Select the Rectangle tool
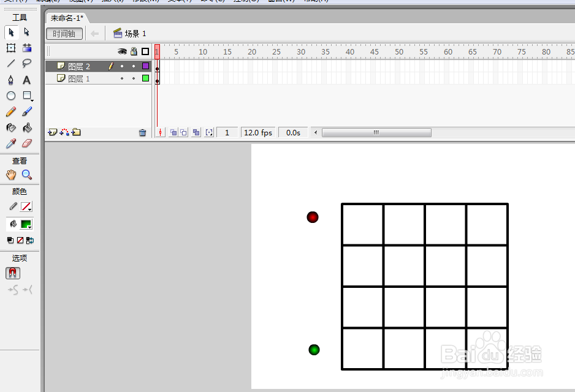The width and height of the screenshot is (575, 392). (27, 96)
